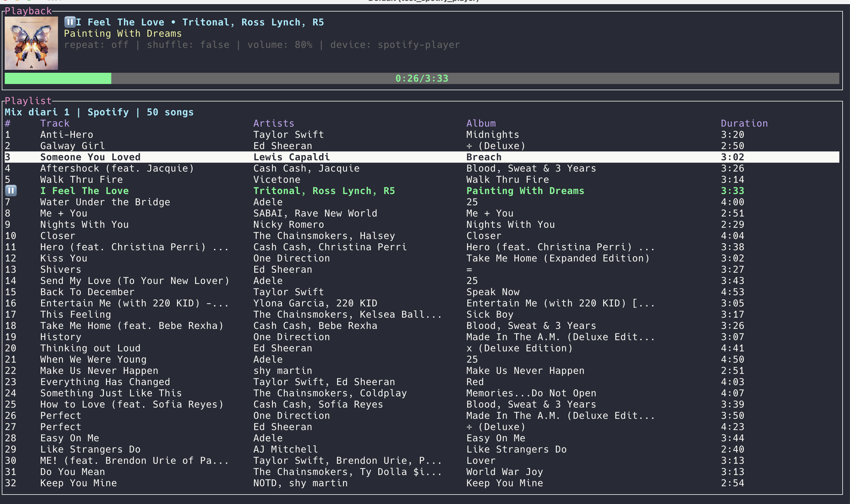Select the track Keep You Mine
This screenshot has width=850, height=504.
[78, 483]
